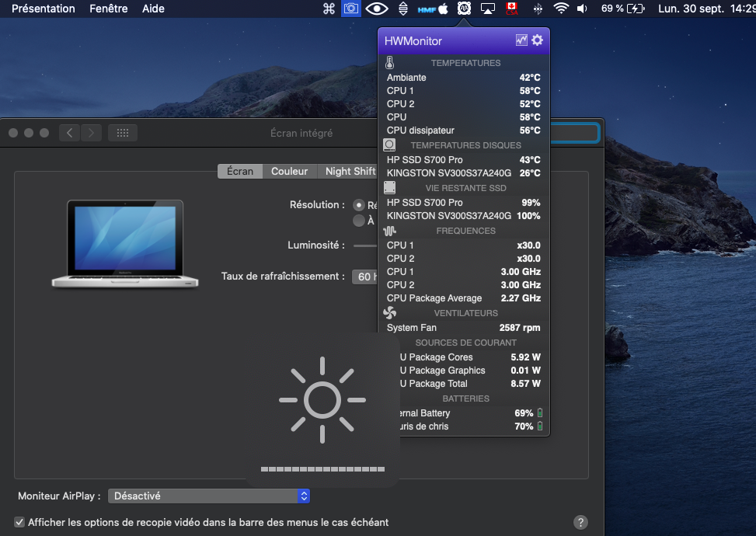Click the eye icon in menu bar
The height and width of the screenshot is (536, 756).
tap(377, 9)
